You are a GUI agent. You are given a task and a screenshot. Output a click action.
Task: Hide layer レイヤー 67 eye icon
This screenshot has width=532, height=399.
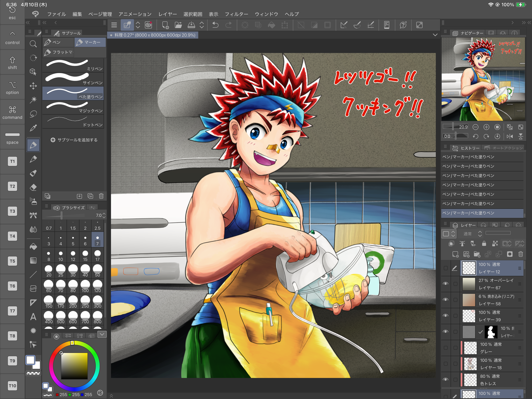point(446,284)
